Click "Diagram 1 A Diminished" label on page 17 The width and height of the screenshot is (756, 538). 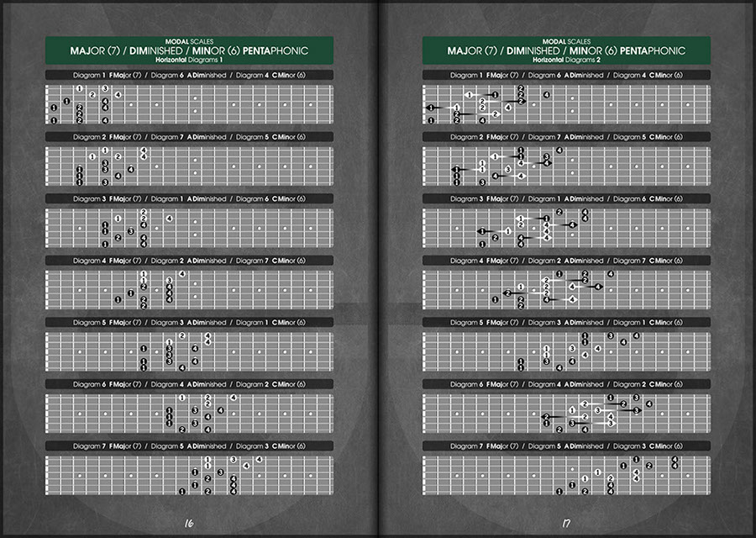[x=566, y=198]
